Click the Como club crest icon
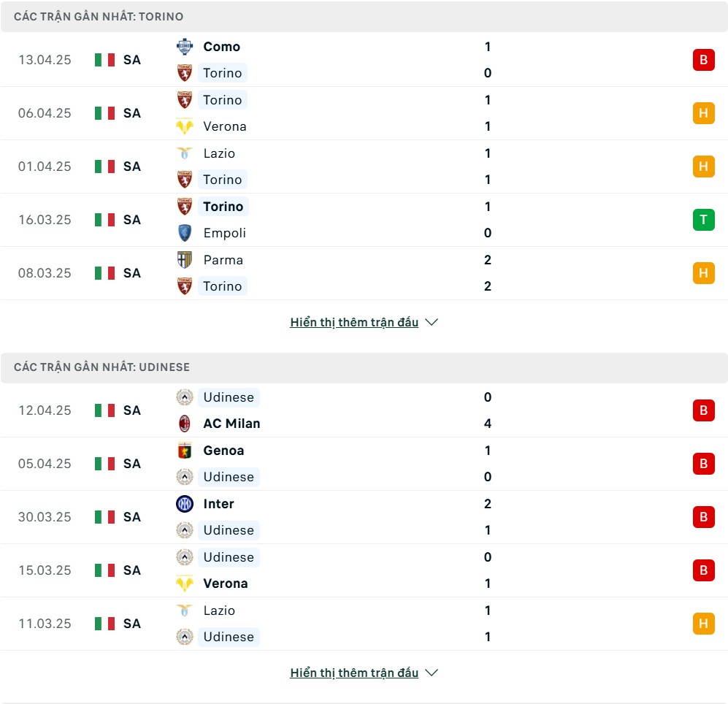 pyautogui.click(x=184, y=47)
